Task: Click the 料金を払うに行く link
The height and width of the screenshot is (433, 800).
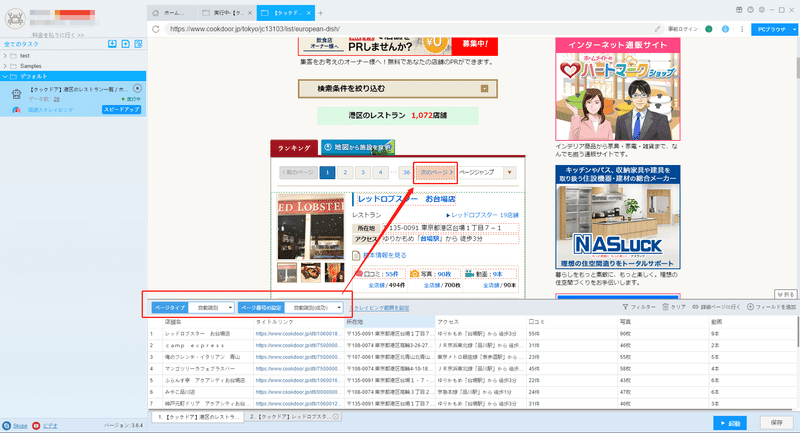Action: click(x=58, y=35)
